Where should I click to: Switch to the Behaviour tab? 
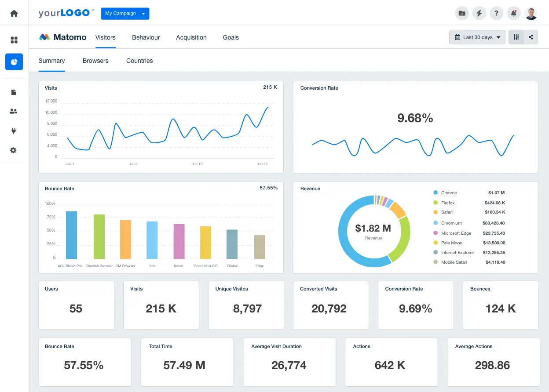(146, 37)
